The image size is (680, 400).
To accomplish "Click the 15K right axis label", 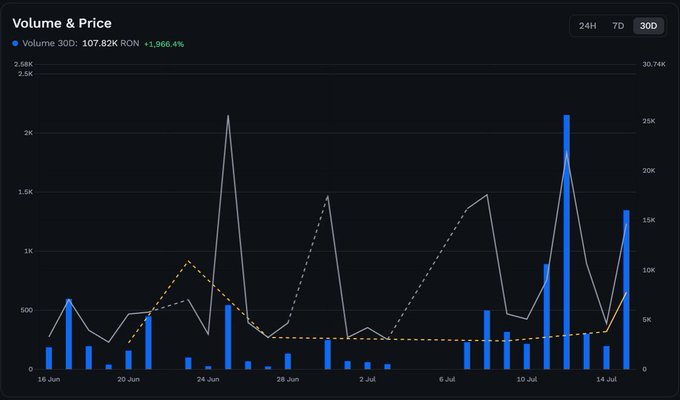I will [649, 220].
